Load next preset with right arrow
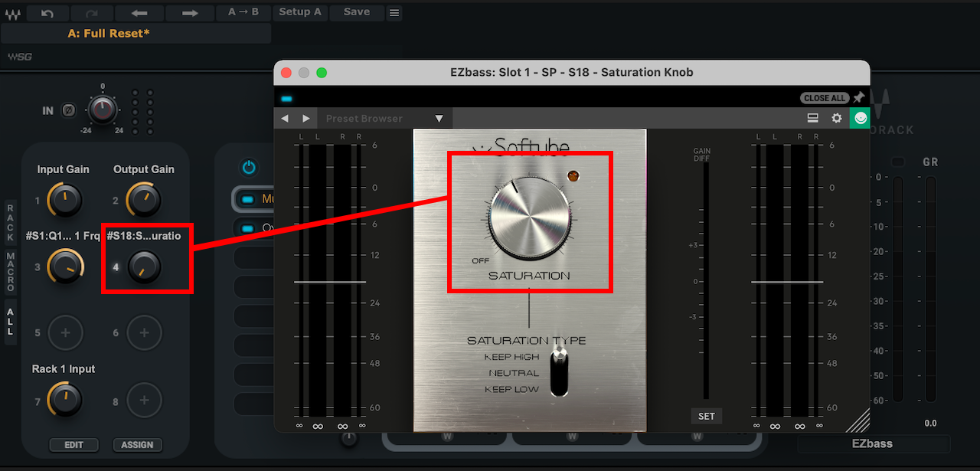The image size is (980, 471). 190,13
